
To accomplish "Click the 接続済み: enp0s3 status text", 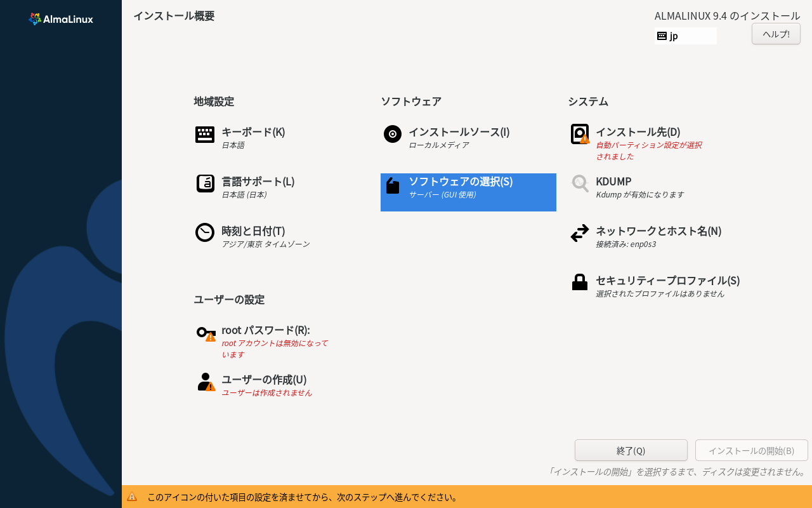I will (626, 244).
